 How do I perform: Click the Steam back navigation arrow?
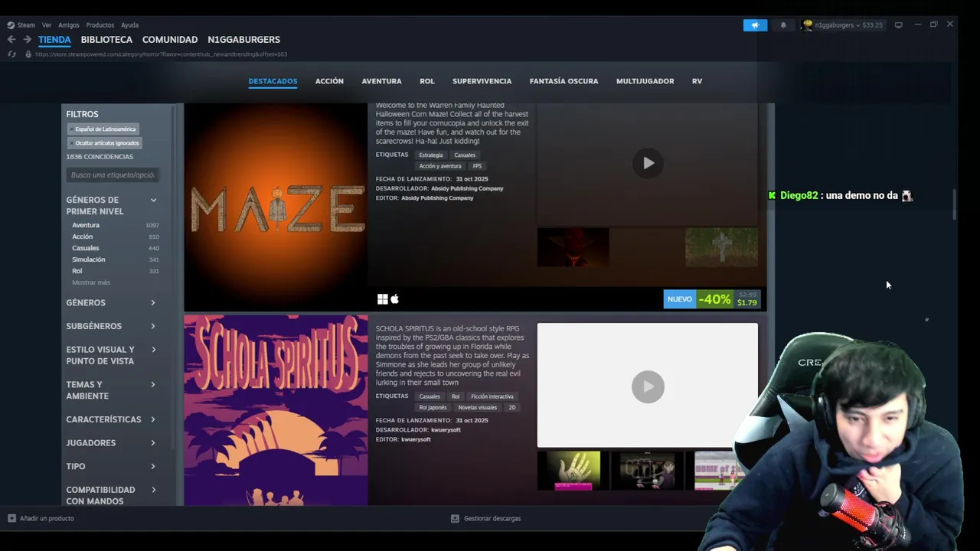click(x=11, y=39)
